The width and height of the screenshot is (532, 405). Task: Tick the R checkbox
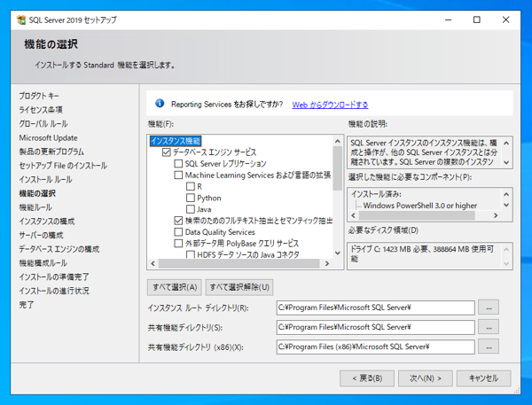(x=191, y=187)
